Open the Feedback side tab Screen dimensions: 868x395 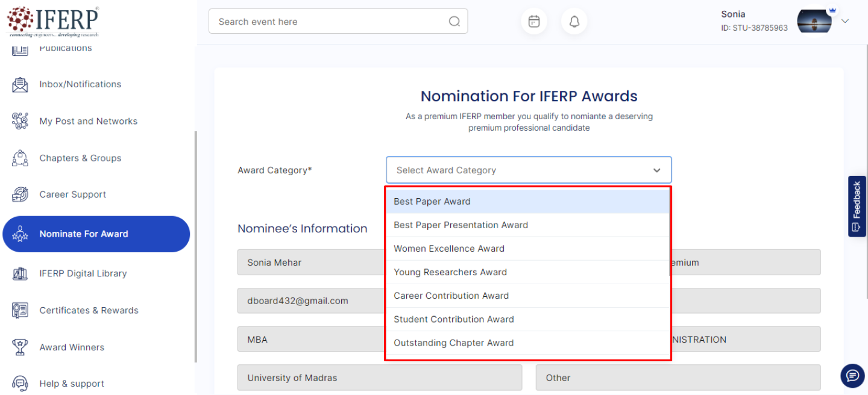coord(857,206)
